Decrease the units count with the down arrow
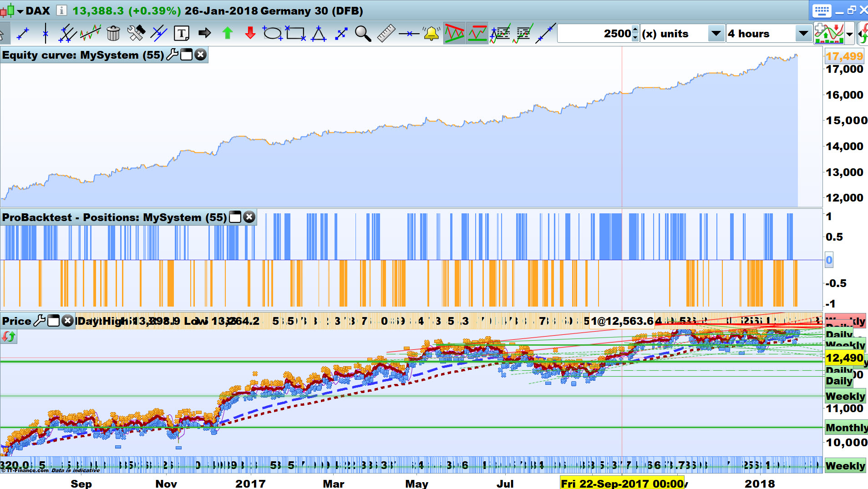 636,38
